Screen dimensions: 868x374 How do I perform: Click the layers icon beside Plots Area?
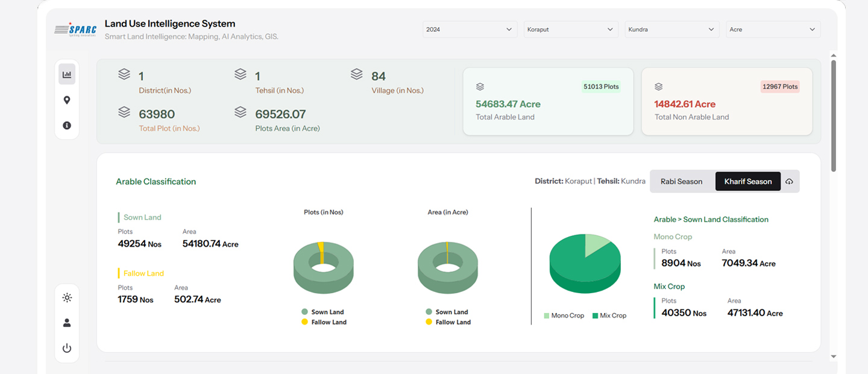tap(241, 112)
